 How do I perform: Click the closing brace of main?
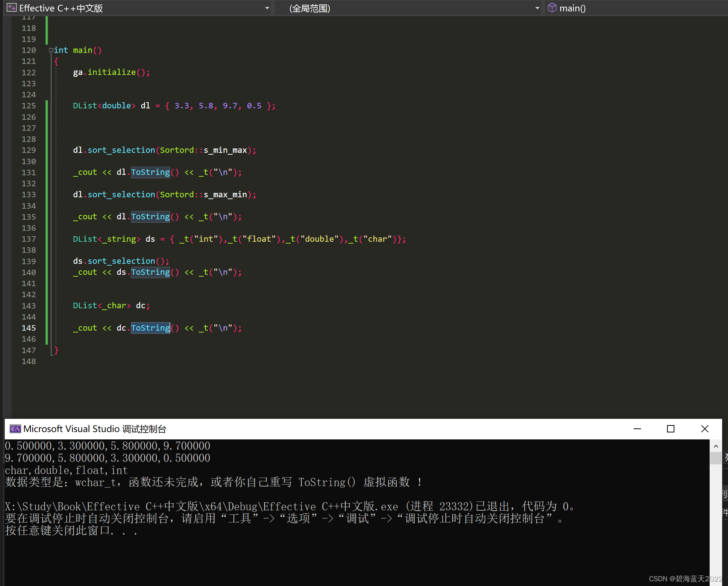pyautogui.click(x=56, y=350)
